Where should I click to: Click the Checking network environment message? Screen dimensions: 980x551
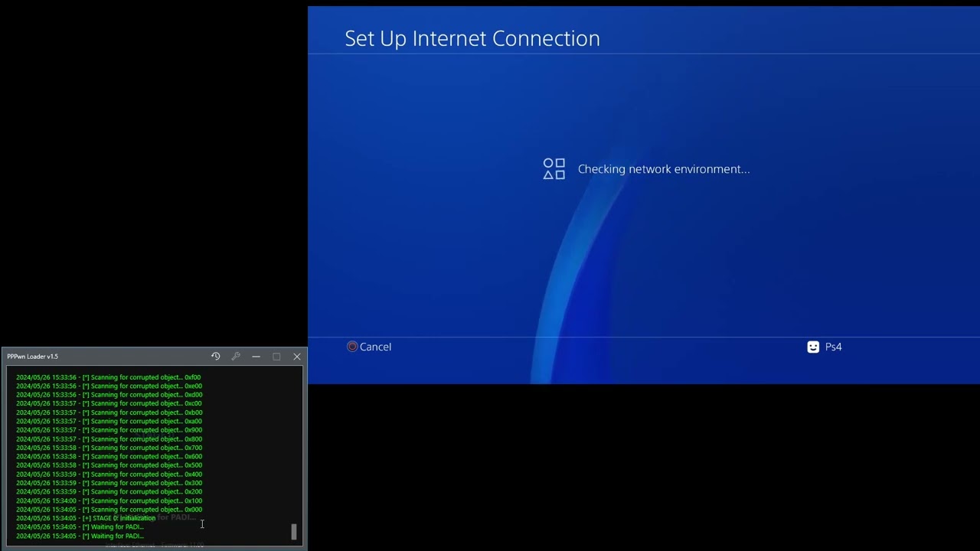tap(664, 169)
